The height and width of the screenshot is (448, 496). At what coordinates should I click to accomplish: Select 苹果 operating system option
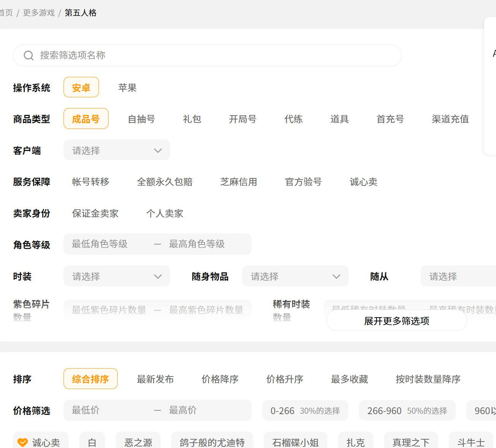[x=127, y=88]
